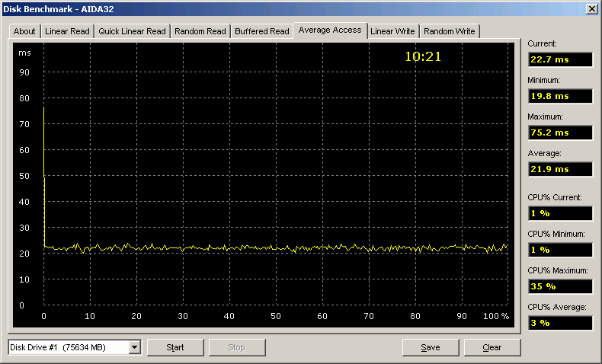Open the Buffered Read tab

(261, 31)
